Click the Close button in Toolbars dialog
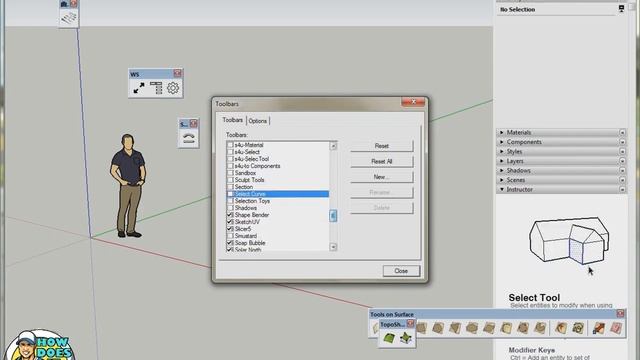Viewport: 640px width, 360px height. click(401, 271)
